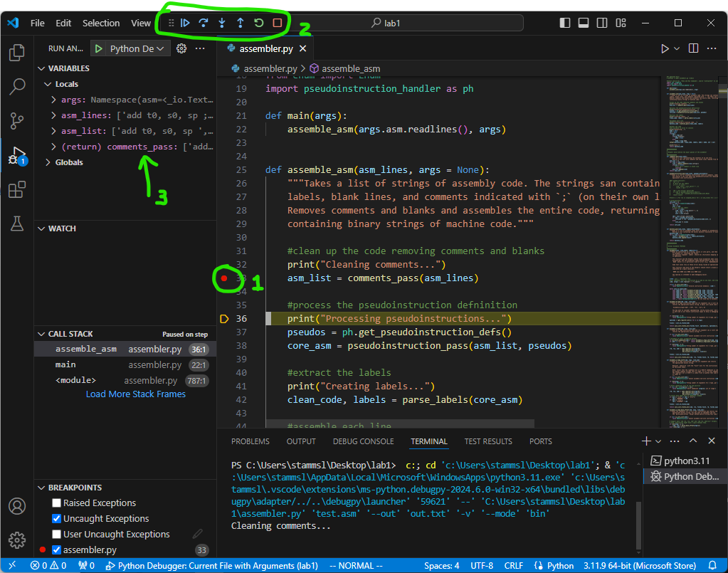This screenshot has width=728, height=573.
Task: Open the Extensions view in activity bar
Action: pyautogui.click(x=17, y=189)
